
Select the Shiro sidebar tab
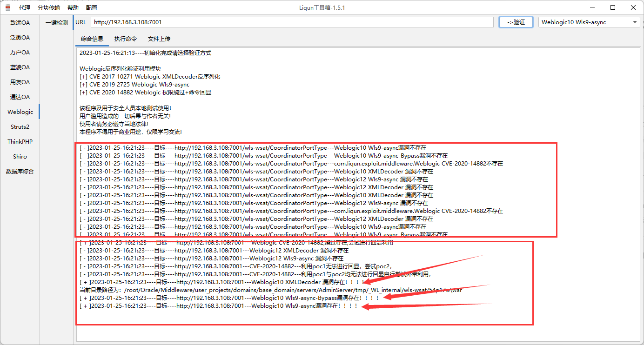[20, 156]
